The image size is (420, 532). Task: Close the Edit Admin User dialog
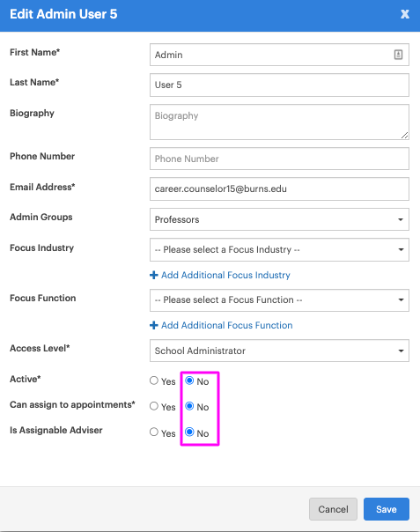click(x=405, y=14)
